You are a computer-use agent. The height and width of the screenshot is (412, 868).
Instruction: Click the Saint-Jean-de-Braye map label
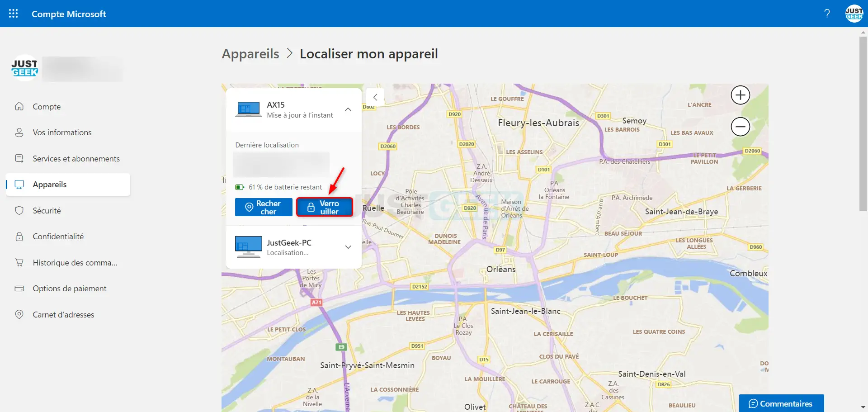pos(681,212)
